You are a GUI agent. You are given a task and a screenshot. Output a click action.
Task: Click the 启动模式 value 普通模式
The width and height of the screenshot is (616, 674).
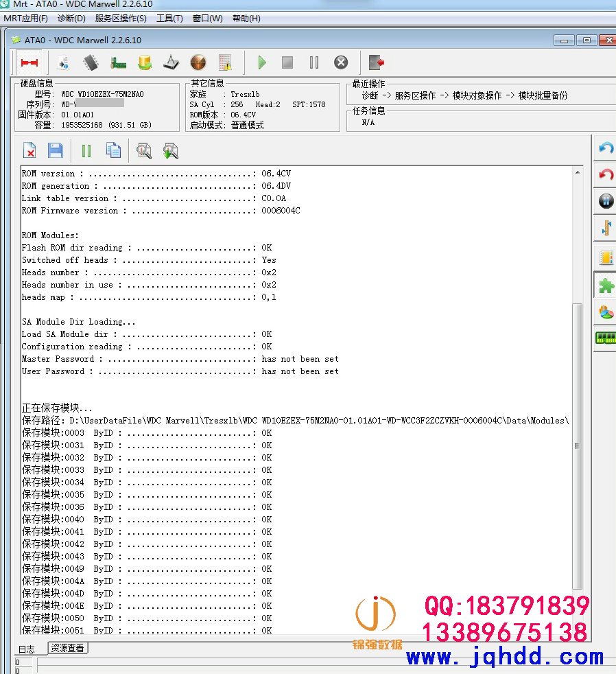point(247,125)
